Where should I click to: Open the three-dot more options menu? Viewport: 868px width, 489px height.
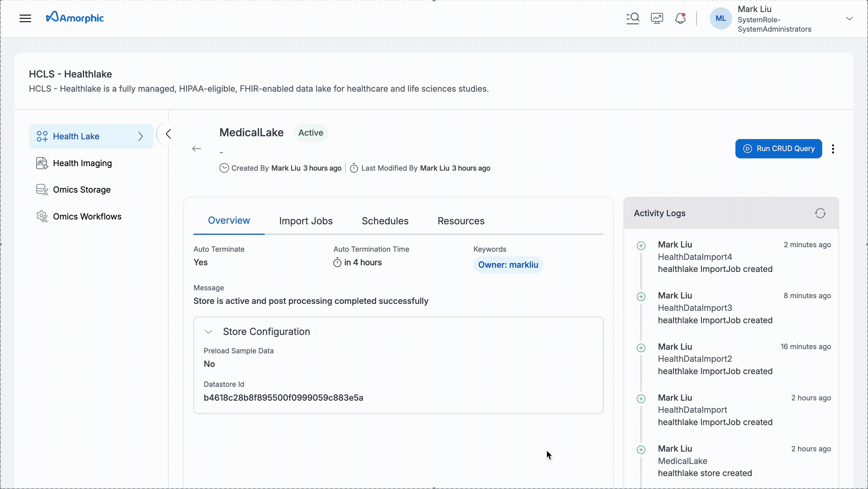click(x=833, y=149)
